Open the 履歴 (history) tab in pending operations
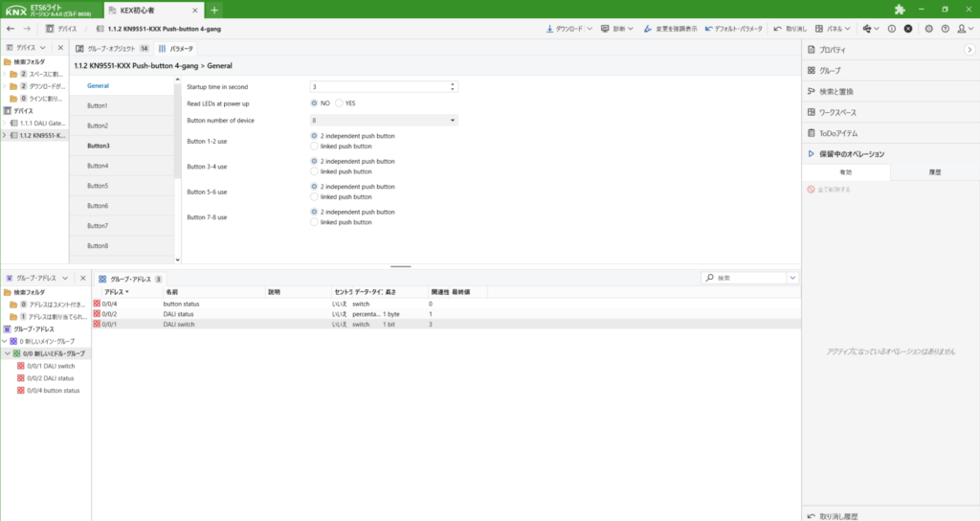Screen dimensions: 980x521 [934, 172]
